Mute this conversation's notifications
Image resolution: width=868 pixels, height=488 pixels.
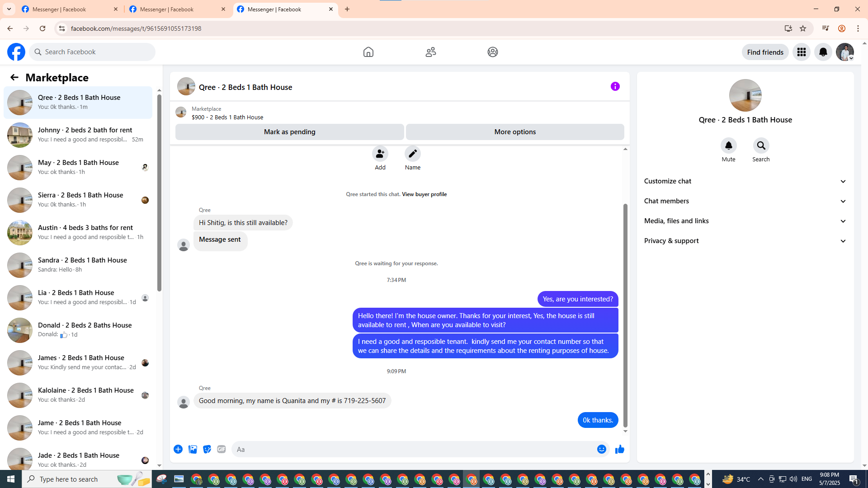[728, 146]
